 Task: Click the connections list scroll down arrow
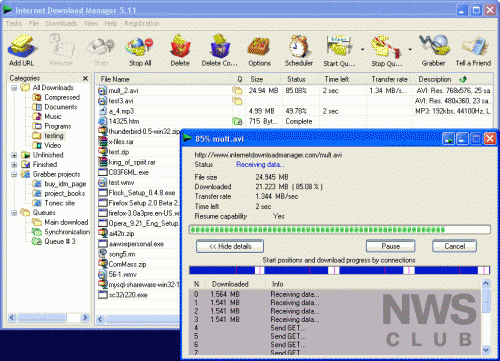pos(486,350)
